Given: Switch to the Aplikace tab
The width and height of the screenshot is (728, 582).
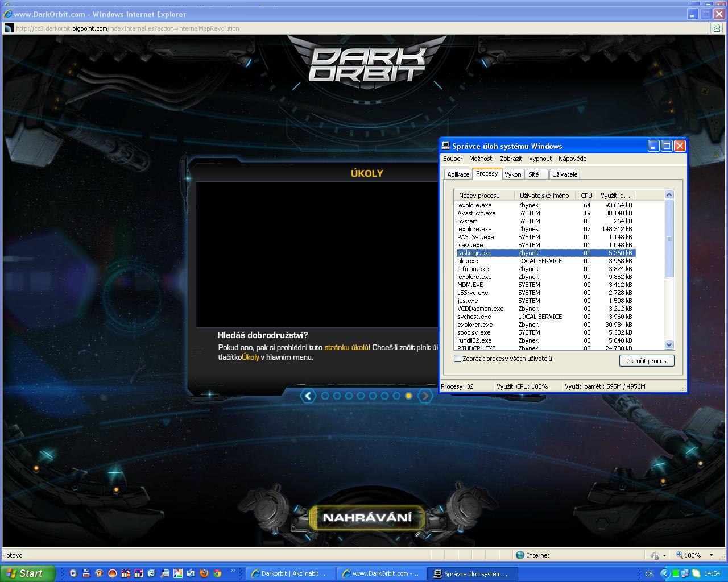Looking at the screenshot, I should click(x=458, y=174).
